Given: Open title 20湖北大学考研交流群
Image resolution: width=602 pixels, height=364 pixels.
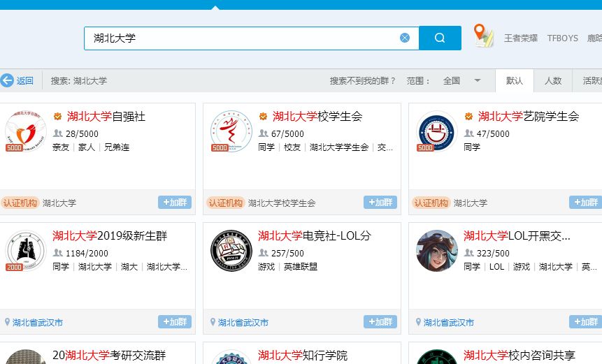Looking at the screenshot, I should pyautogui.click(x=109, y=355).
